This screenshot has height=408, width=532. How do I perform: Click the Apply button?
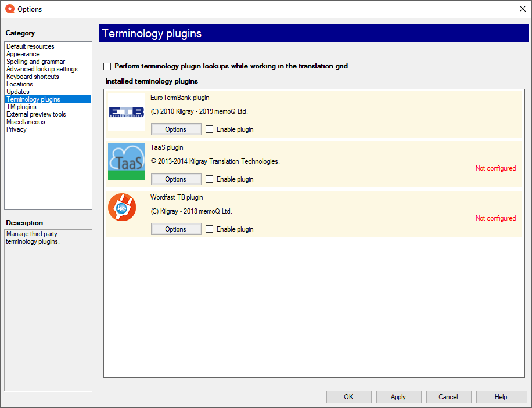click(398, 397)
